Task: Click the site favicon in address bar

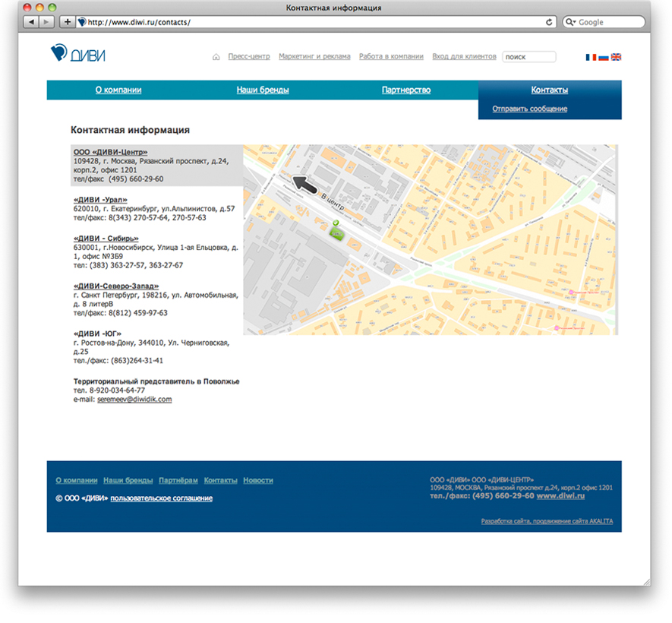Action: 82,22
